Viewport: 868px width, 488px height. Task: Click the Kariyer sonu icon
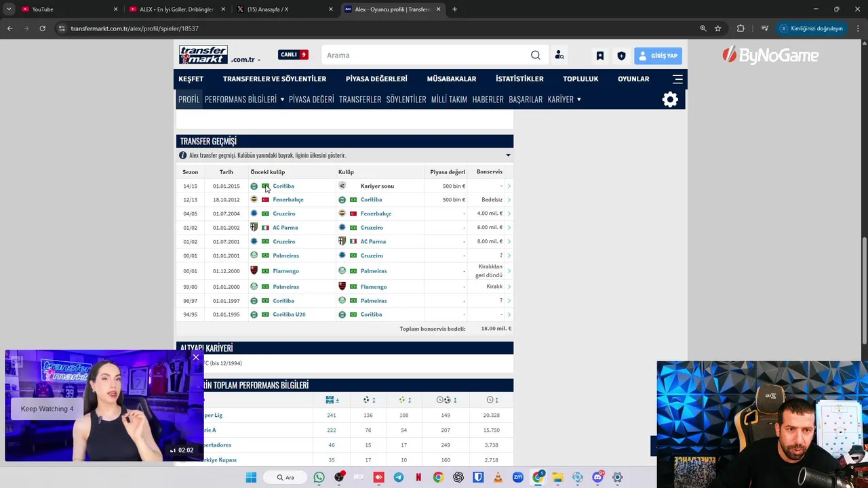[x=342, y=185]
